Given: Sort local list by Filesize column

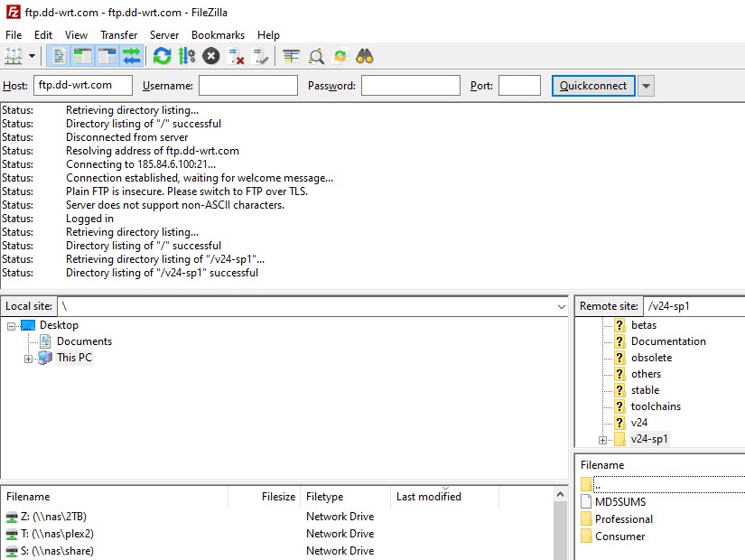Looking at the screenshot, I should click(265, 497).
